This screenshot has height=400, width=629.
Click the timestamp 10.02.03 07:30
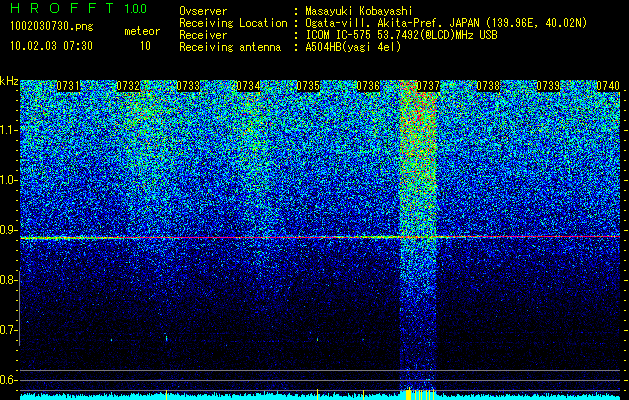click(x=51, y=46)
